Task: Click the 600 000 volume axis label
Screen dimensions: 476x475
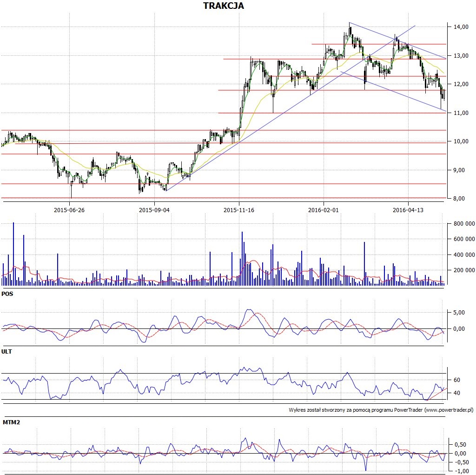Action: coord(464,239)
